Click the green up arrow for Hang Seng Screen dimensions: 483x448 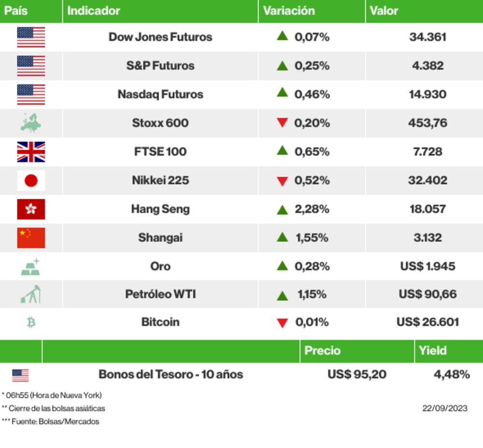[283, 210]
